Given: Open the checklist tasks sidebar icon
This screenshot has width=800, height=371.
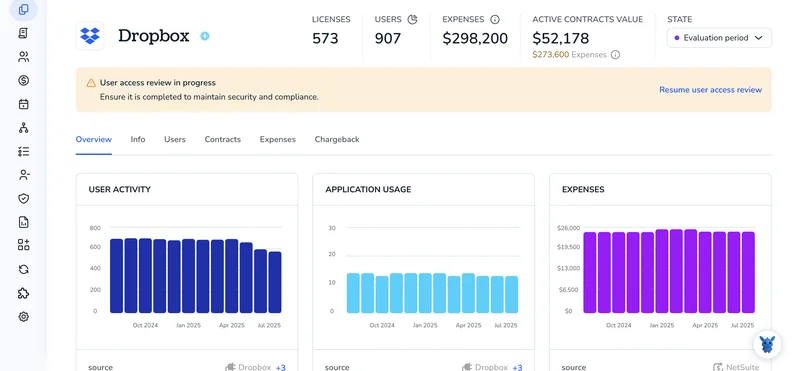Looking at the screenshot, I should coord(23,152).
